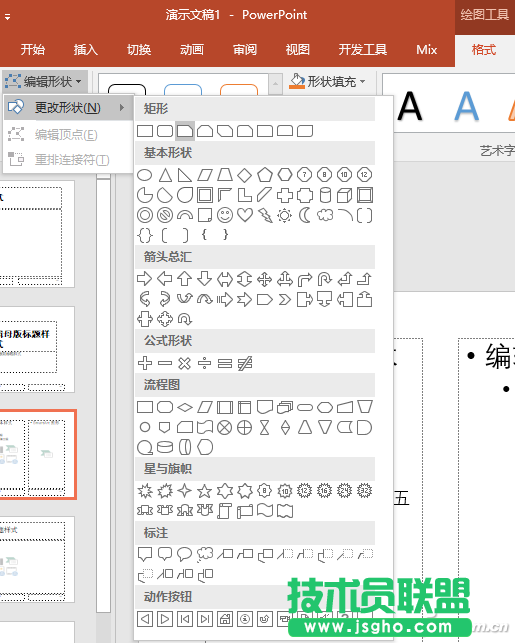Pick the chevron arrow shape

[x=285, y=300]
